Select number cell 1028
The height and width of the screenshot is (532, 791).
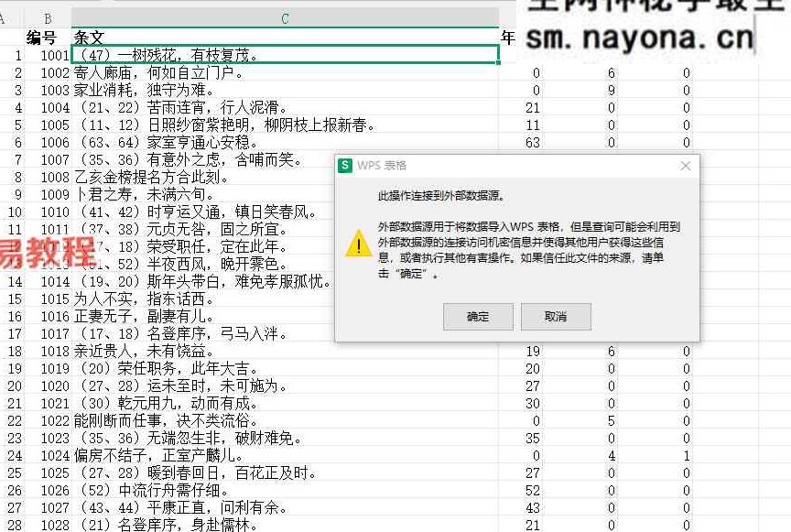coord(48,525)
